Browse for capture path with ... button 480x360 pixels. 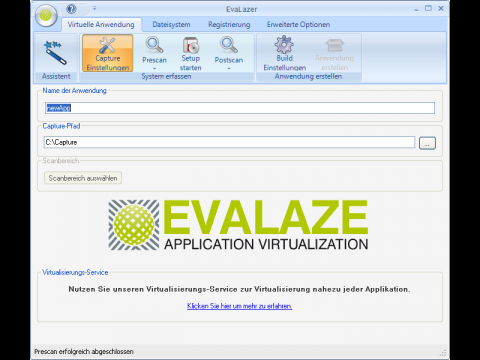tap(427, 143)
